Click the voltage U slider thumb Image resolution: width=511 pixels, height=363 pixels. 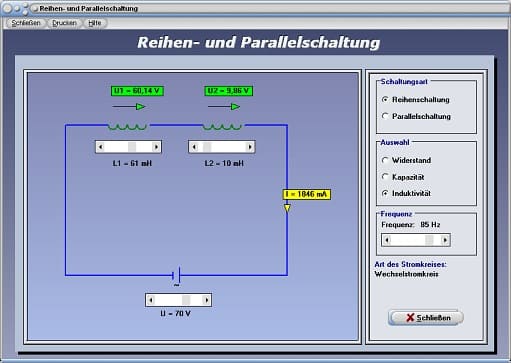(186, 300)
